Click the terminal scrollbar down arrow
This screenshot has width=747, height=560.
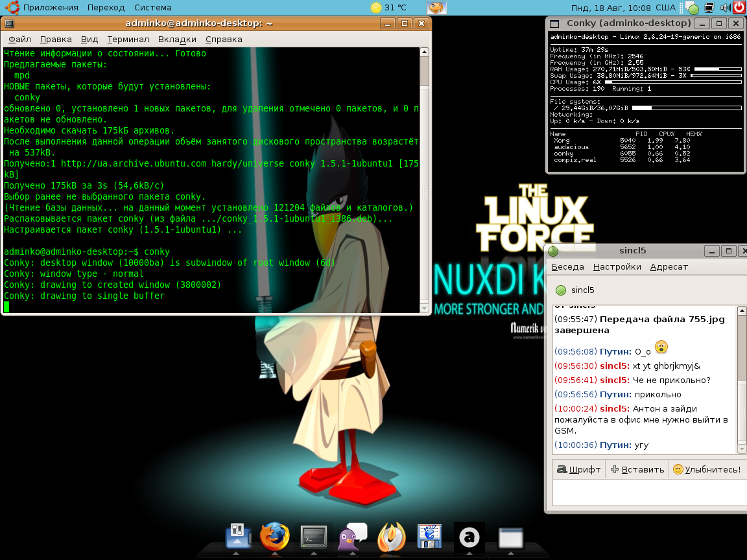pyautogui.click(x=425, y=309)
